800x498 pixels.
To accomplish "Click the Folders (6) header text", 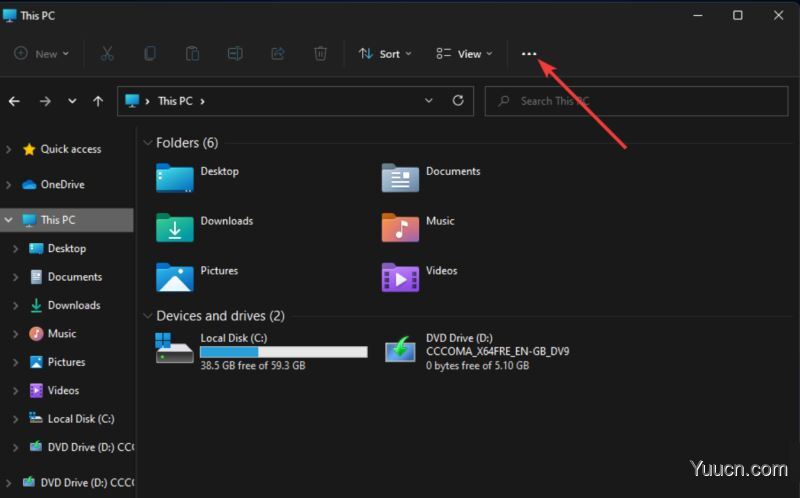I will point(187,143).
